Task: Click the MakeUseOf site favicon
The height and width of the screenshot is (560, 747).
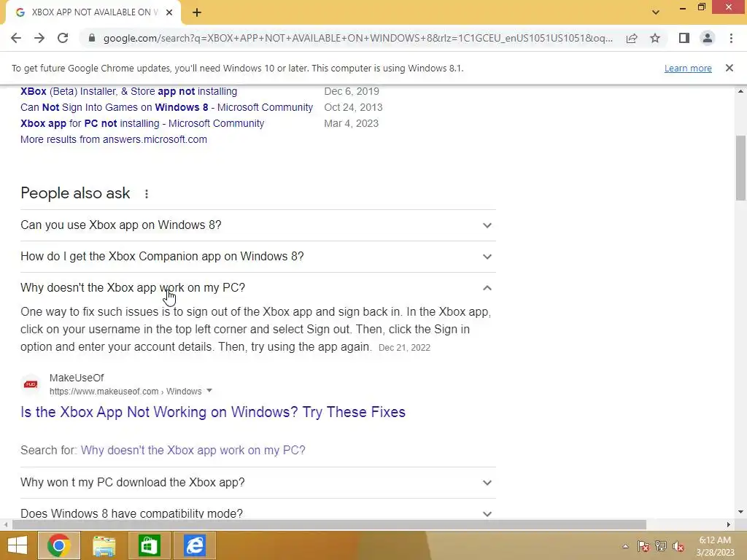Action: 31,384
